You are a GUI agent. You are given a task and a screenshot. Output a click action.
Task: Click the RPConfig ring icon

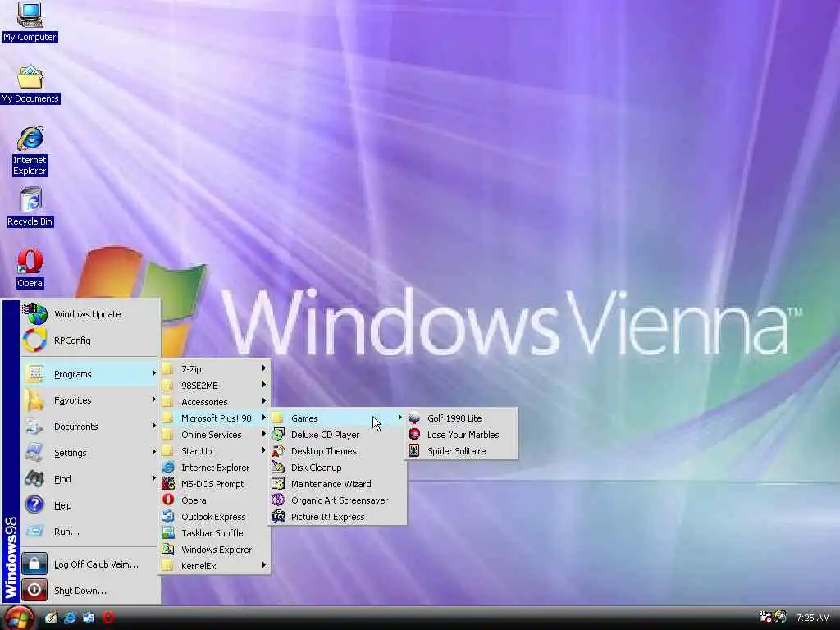tap(34, 340)
